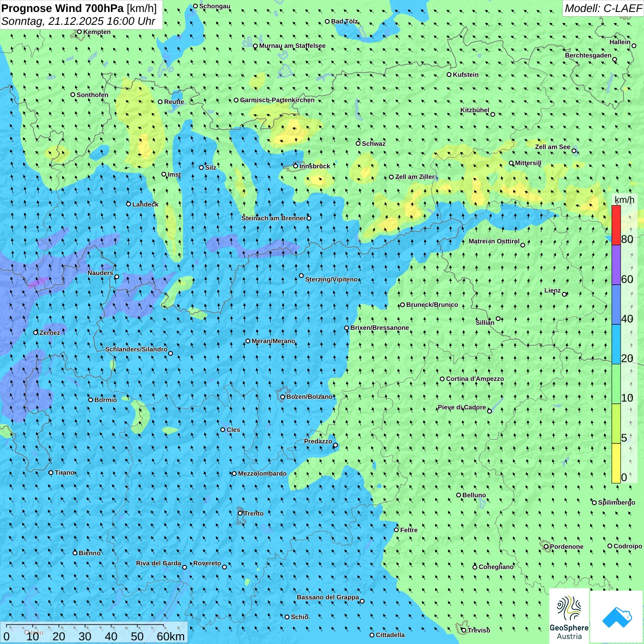
Task: Click the Spilimbergo town label
Action: [616, 503]
